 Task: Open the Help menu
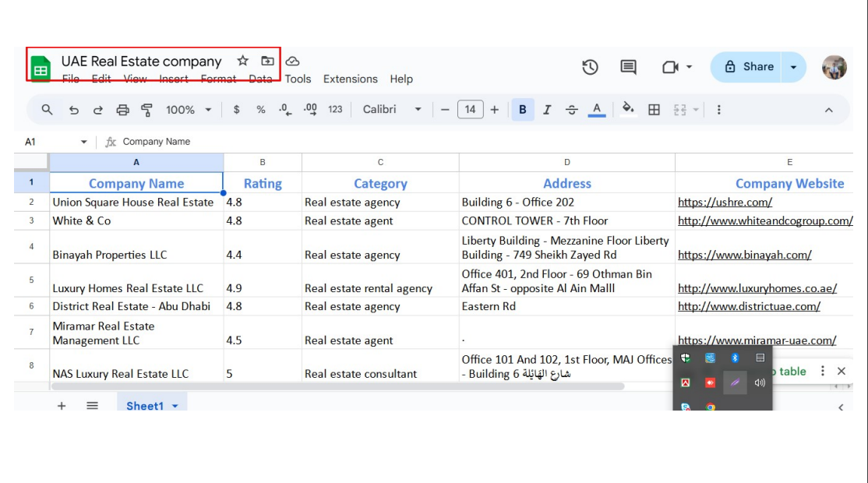pyautogui.click(x=401, y=79)
